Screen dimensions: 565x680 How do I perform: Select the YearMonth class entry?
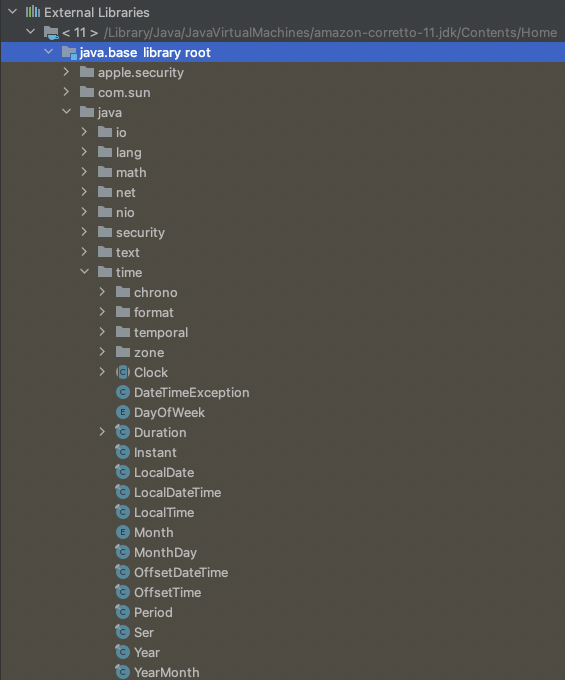tap(167, 672)
